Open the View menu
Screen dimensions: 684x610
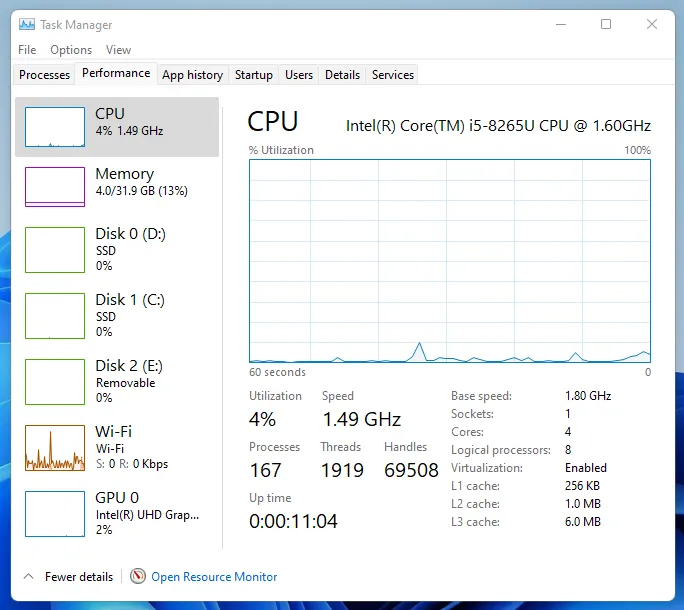pos(118,50)
